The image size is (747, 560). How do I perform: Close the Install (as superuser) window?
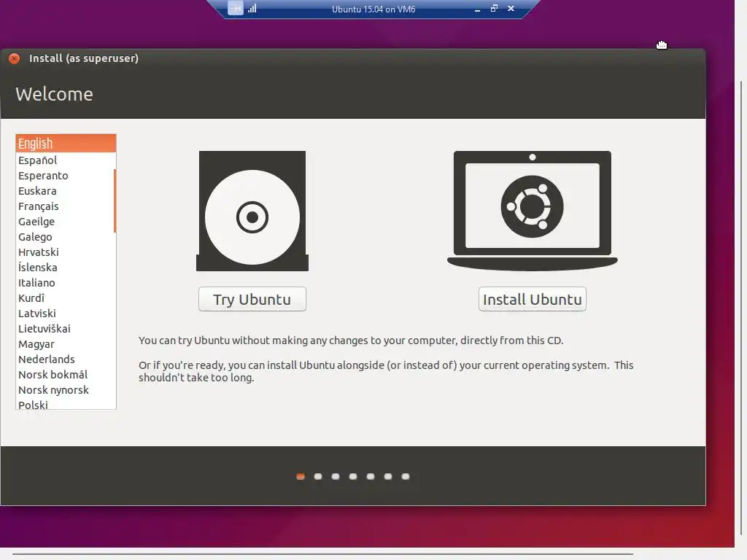click(x=15, y=58)
